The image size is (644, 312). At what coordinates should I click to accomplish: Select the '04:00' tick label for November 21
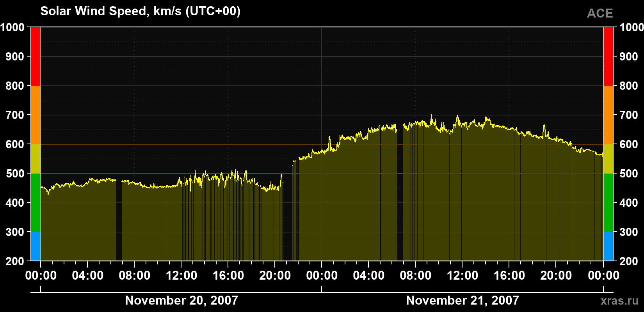[x=369, y=276]
